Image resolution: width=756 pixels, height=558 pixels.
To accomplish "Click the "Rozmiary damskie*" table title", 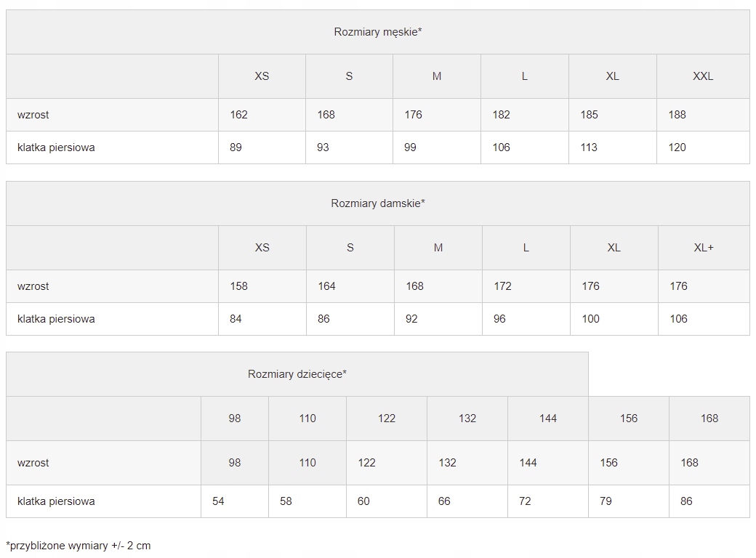I will coord(377,203).
